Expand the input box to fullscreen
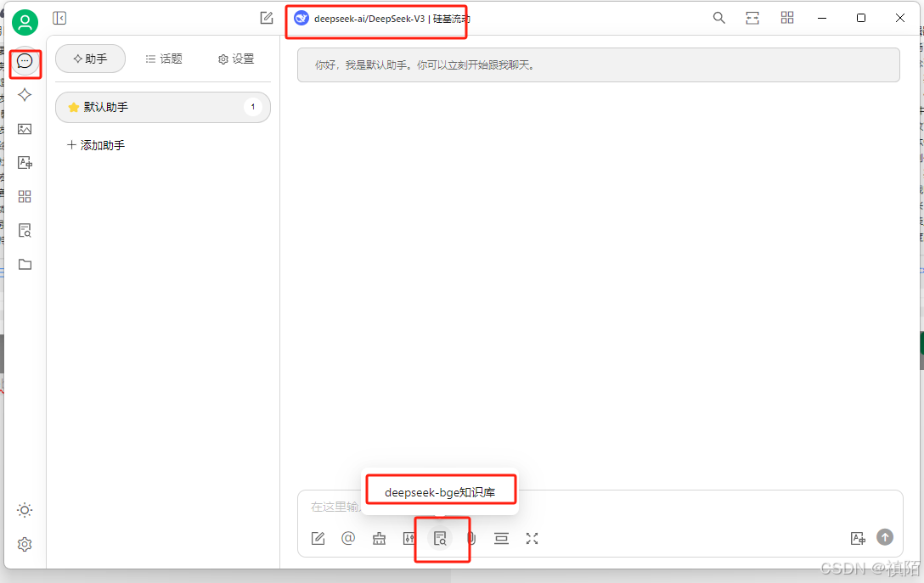This screenshot has width=924, height=583. pos(532,538)
